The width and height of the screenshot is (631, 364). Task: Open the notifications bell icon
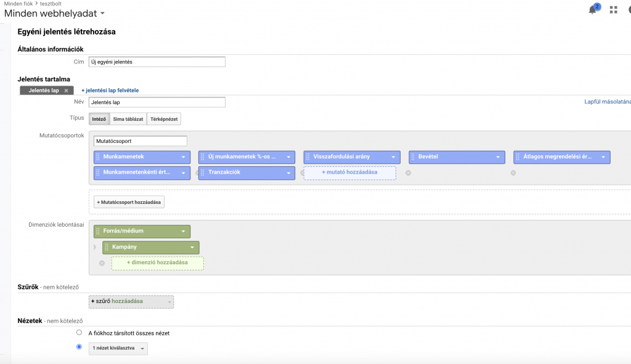pos(592,10)
